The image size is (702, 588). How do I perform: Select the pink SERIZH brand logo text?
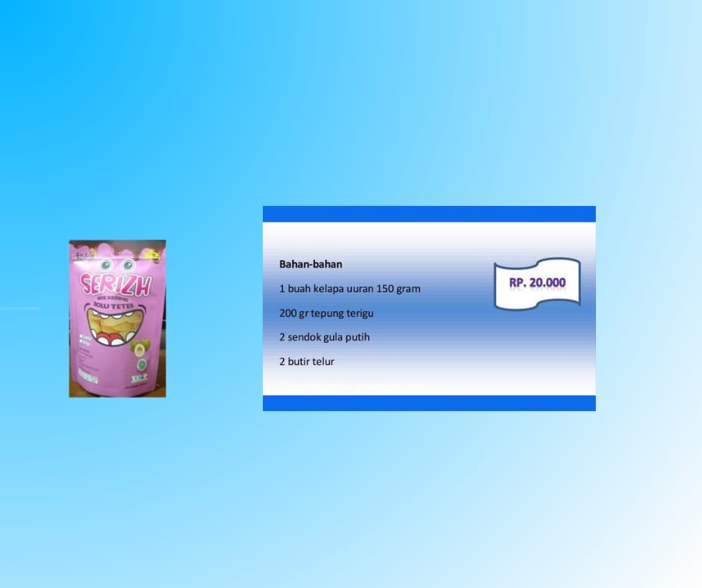pyautogui.click(x=116, y=285)
